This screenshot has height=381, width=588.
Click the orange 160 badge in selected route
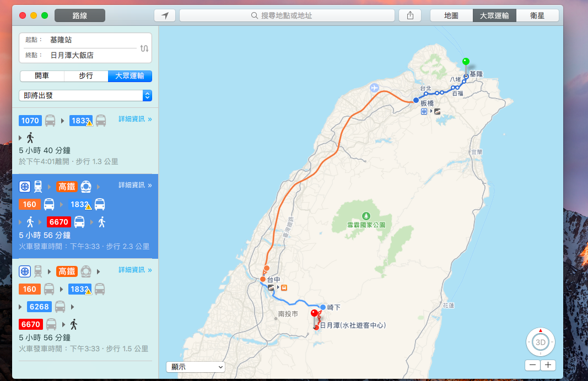pyautogui.click(x=30, y=204)
